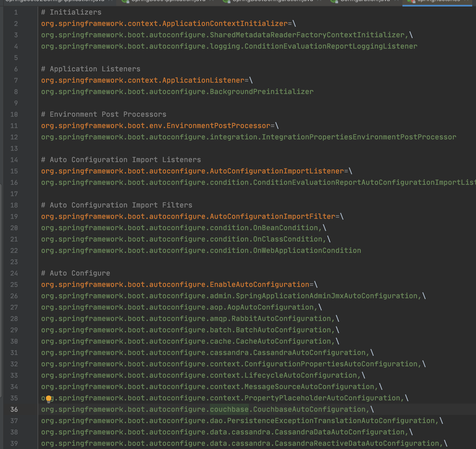
Task: Click the AutoConfigurationImportFilter key
Action: coord(188,216)
